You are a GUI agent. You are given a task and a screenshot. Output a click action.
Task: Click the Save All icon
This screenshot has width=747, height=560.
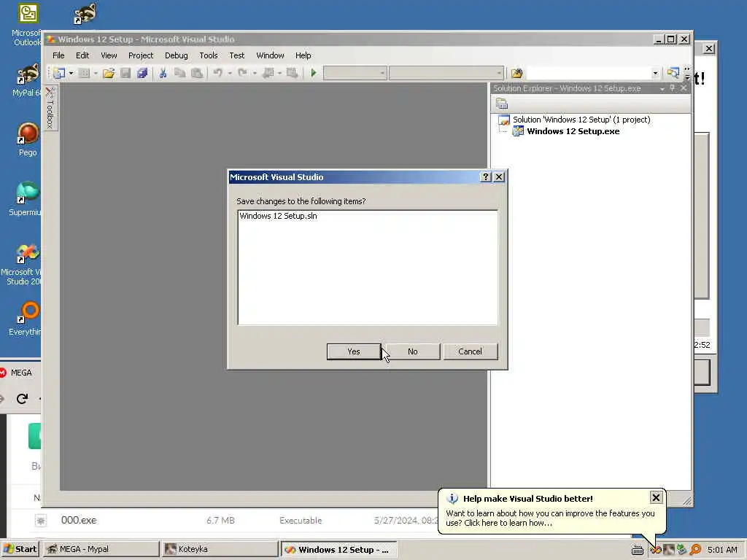[142, 73]
